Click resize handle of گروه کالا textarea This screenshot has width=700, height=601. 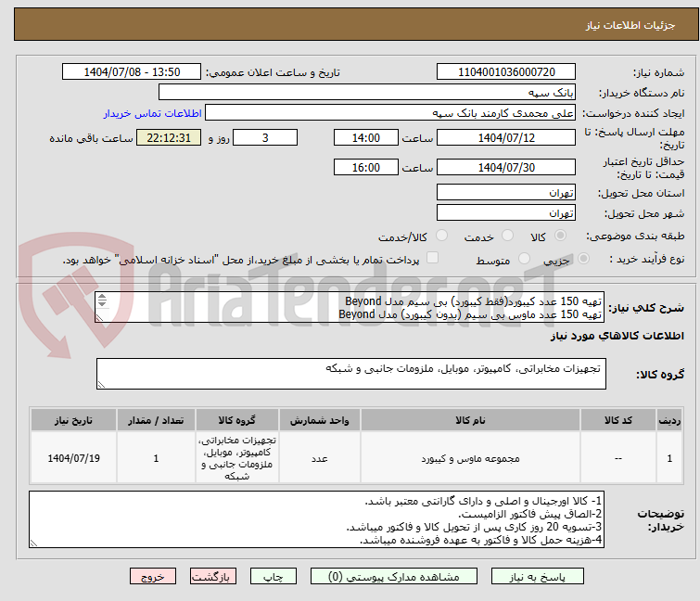(102, 385)
